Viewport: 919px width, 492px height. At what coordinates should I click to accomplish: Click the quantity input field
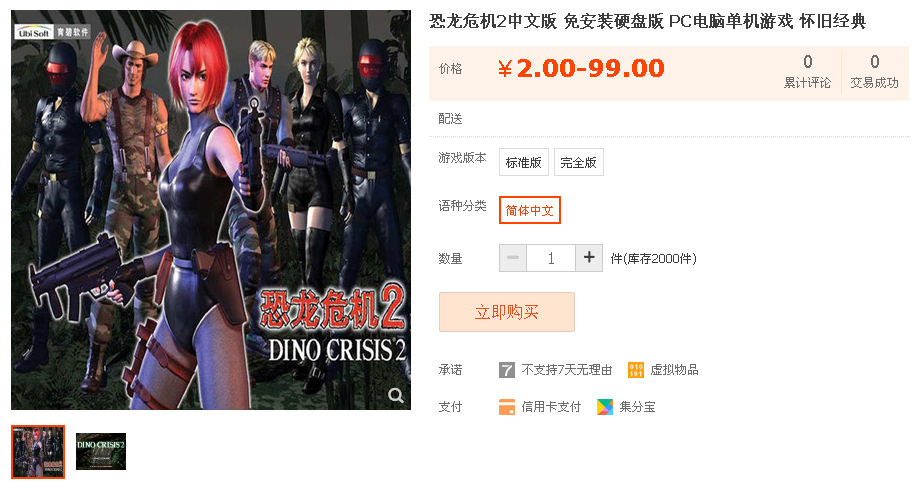coord(551,258)
